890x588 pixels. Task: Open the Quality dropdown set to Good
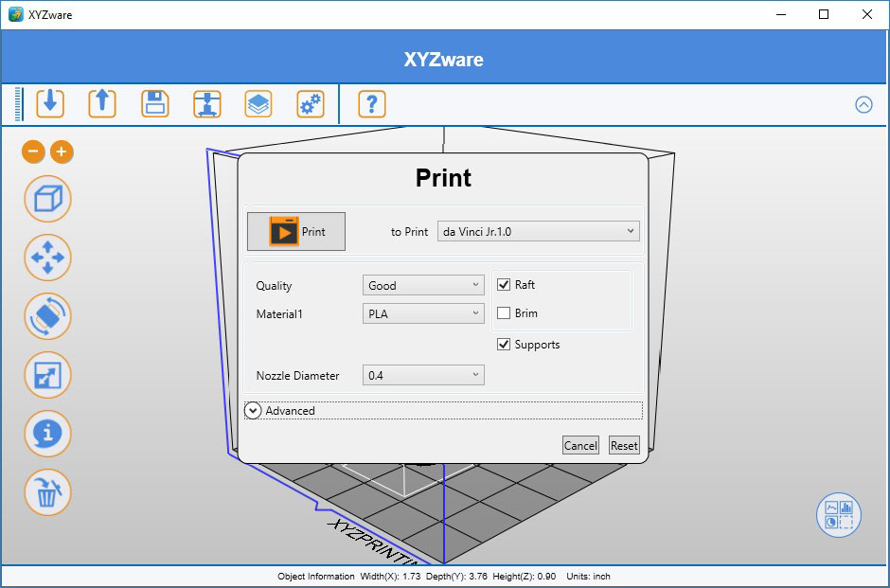coord(423,286)
